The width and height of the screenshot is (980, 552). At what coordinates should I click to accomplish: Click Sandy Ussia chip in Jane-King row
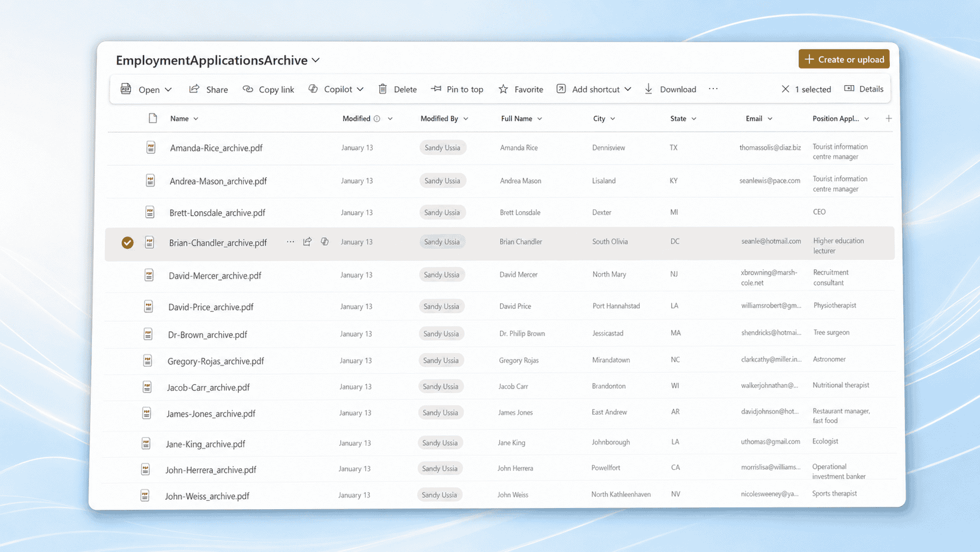440,443
